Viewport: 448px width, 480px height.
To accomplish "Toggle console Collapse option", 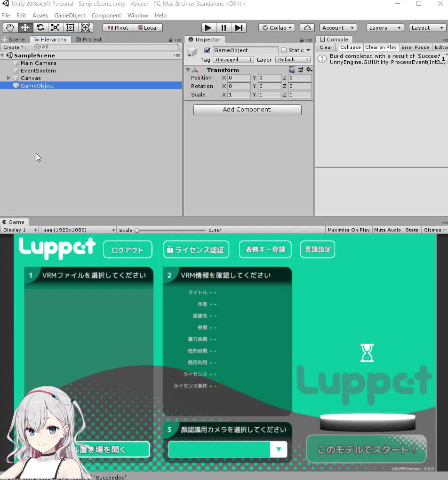I will coord(350,48).
